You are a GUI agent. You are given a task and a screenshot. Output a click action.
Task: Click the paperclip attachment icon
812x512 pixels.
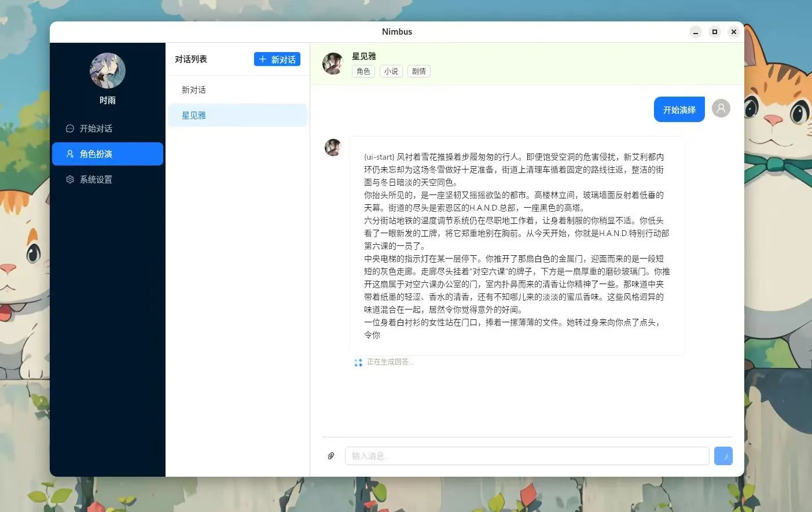(x=331, y=456)
